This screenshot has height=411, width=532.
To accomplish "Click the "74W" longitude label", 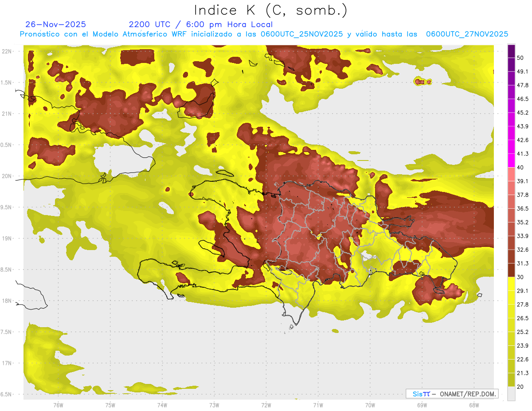I will (162, 405).
